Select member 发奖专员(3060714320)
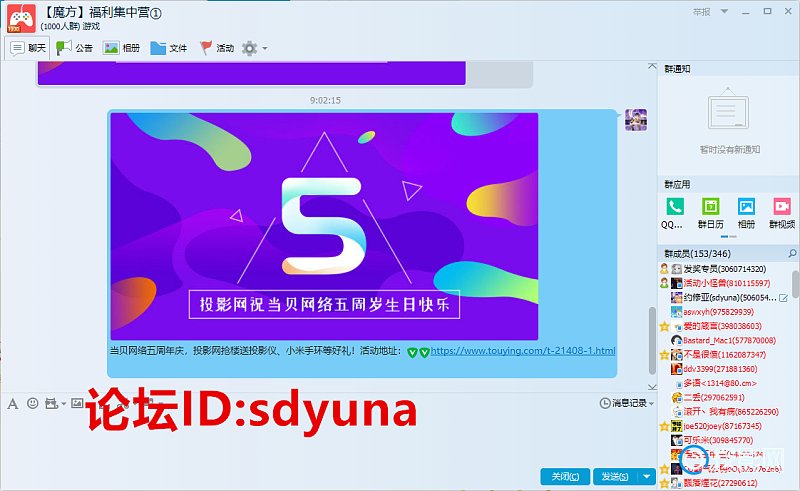Viewport: 800px width, 491px height. pos(725,269)
